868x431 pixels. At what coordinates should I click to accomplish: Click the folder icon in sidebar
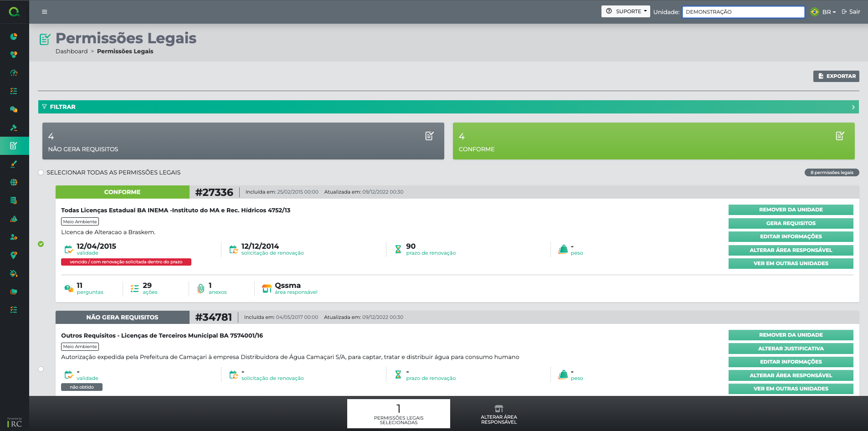(14, 292)
